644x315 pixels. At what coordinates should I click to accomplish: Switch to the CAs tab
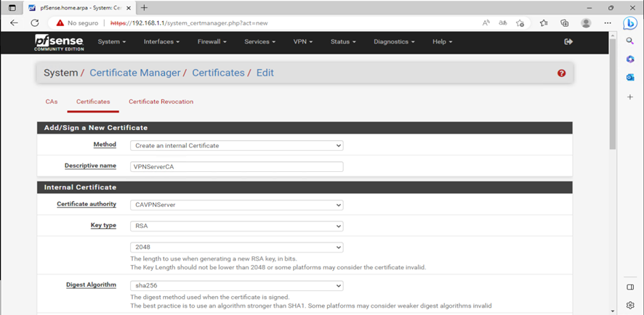click(52, 102)
